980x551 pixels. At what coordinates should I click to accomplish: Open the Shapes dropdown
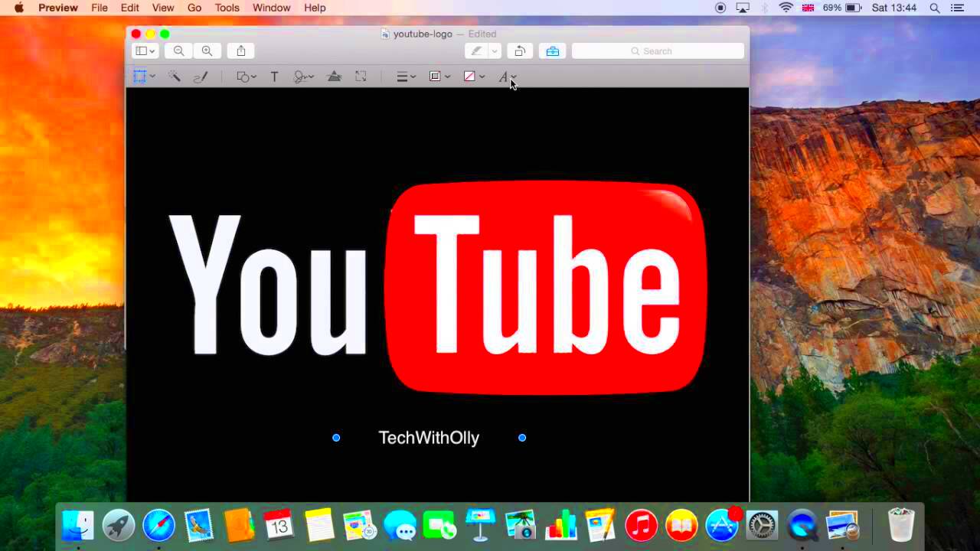point(246,77)
